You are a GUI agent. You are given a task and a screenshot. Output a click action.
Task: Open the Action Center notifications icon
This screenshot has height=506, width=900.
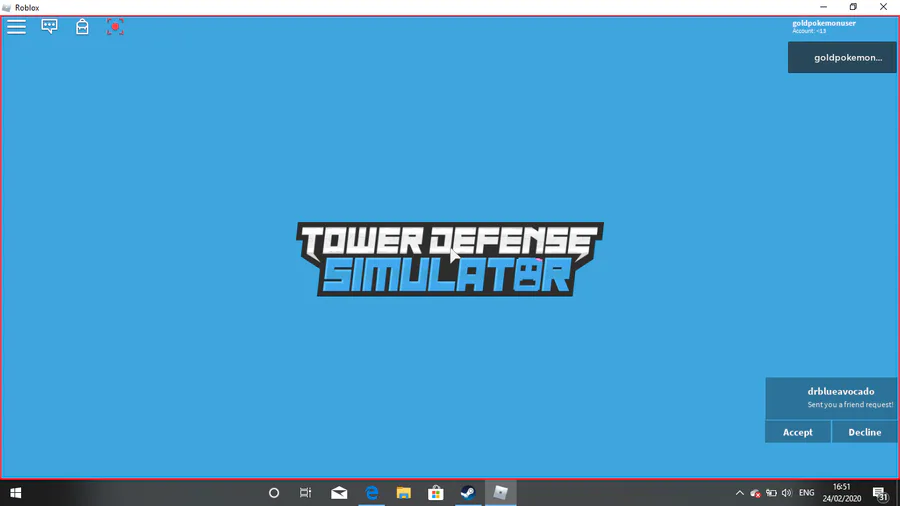[880, 493]
